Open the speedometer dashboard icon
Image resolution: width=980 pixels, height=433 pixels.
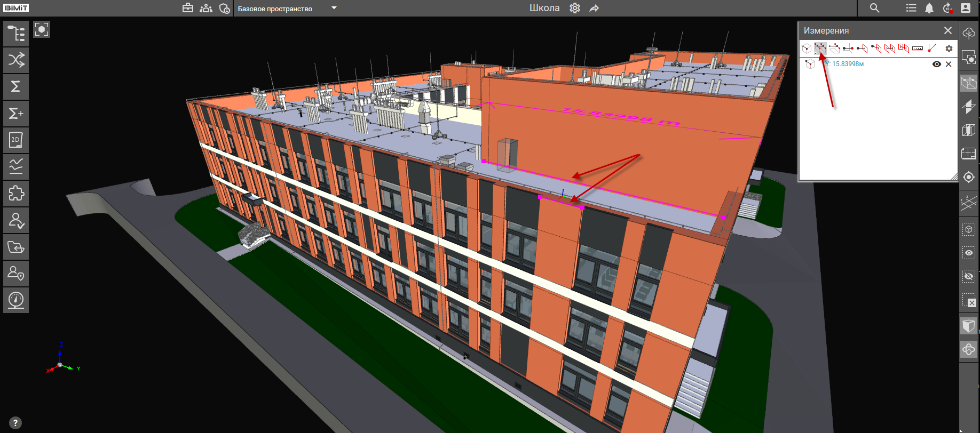tap(16, 300)
